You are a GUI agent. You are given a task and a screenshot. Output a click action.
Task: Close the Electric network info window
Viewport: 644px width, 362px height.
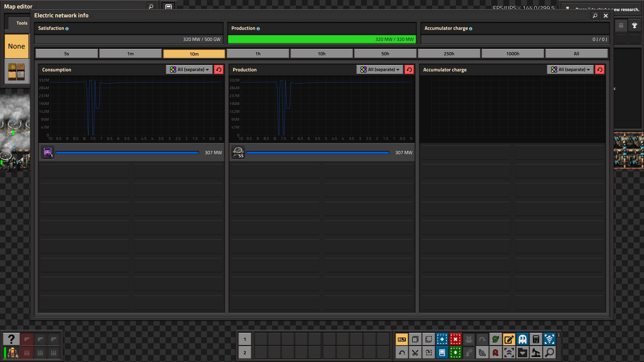pyautogui.click(x=606, y=16)
